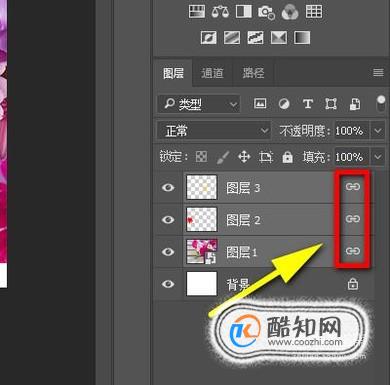Toggle the layer filter switch on/off

(380, 104)
